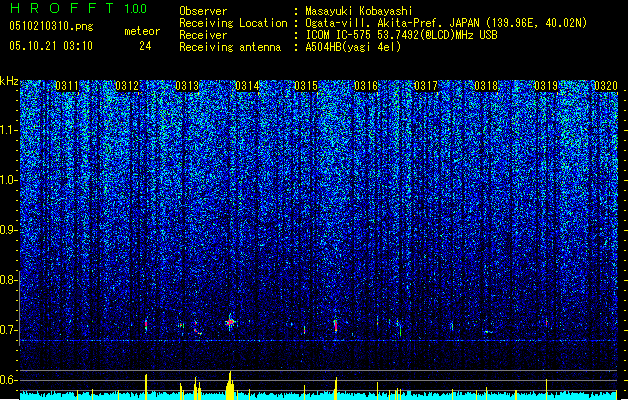
Task: Click the 1.0 kHz axis label
Action: click(9, 180)
